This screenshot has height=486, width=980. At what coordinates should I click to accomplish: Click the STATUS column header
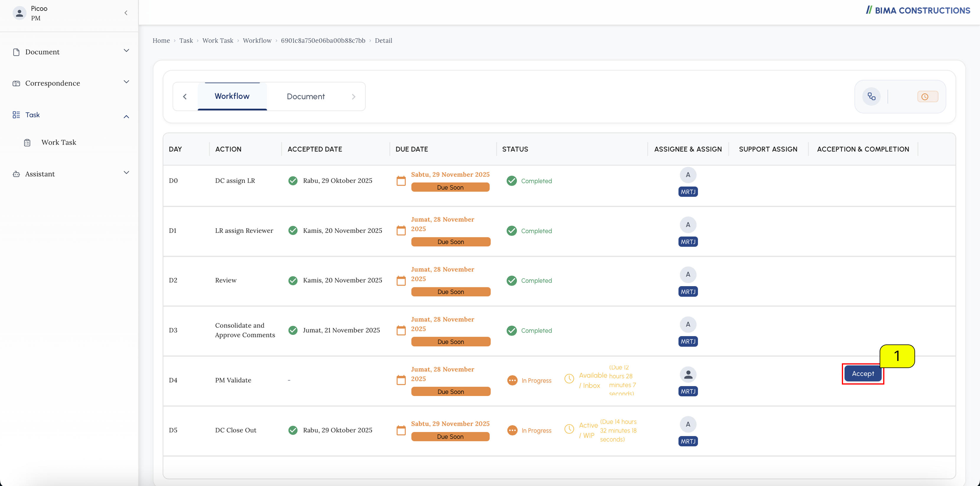point(515,149)
